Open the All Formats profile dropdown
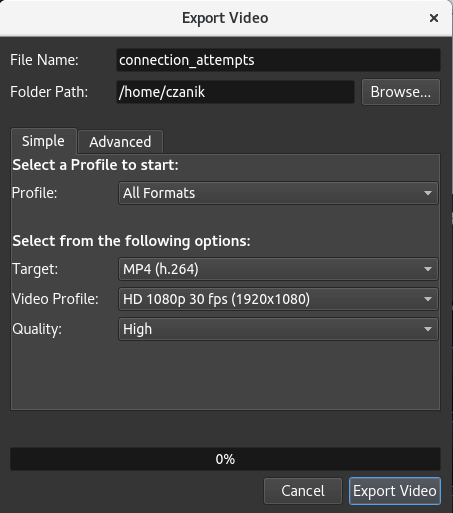Viewport: 453px width, 513px height. click(x=278, y=193)
